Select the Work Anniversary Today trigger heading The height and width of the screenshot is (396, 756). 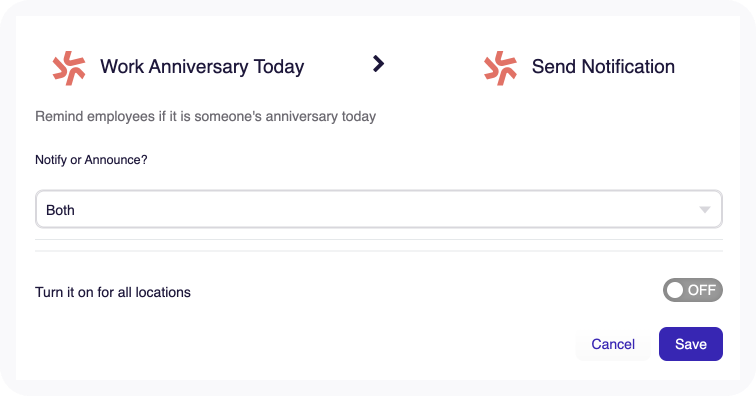(x=202, y=67)
